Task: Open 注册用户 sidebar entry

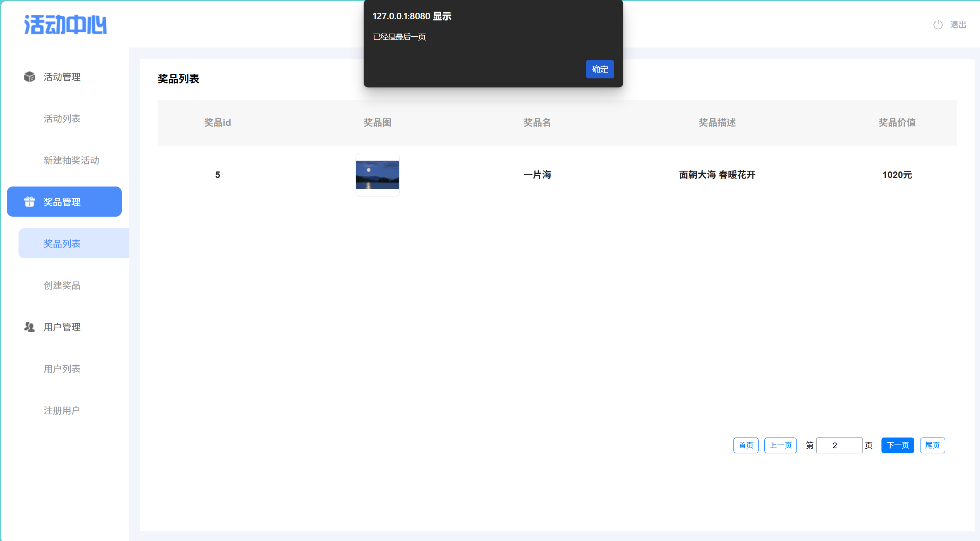Action: pos(62,410)
